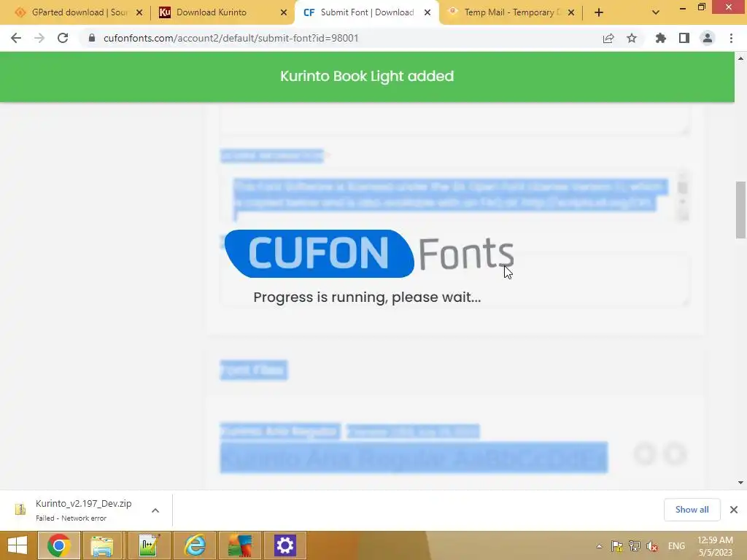Open the Chrome extensions puzzle icon

coord(660,38)
